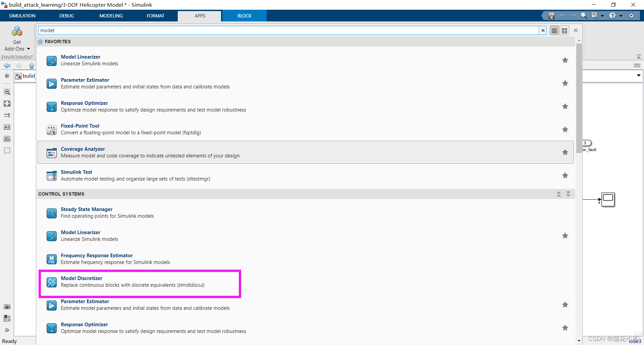Open Response Optimizer icon in Favorites
Viewport: 644px width, 345px height.
[x=52, y=107]
